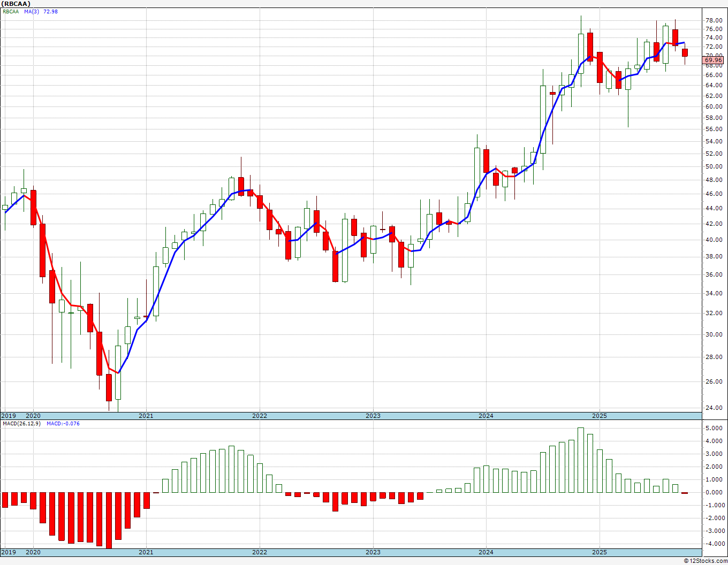728x565 pixels.
Task: Click the 76.00 price axis label
Action: [714, 29]
